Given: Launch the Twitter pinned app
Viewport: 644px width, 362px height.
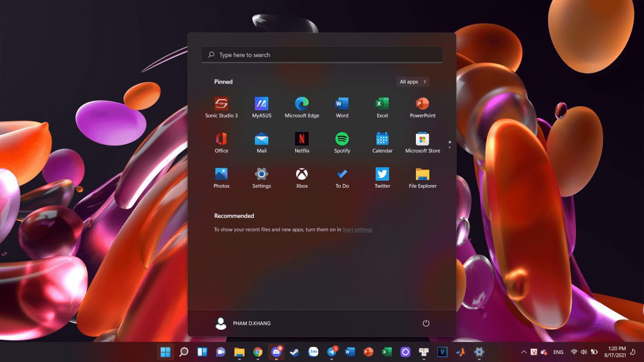Looking at the screenshot, I should tap(382, 178).
